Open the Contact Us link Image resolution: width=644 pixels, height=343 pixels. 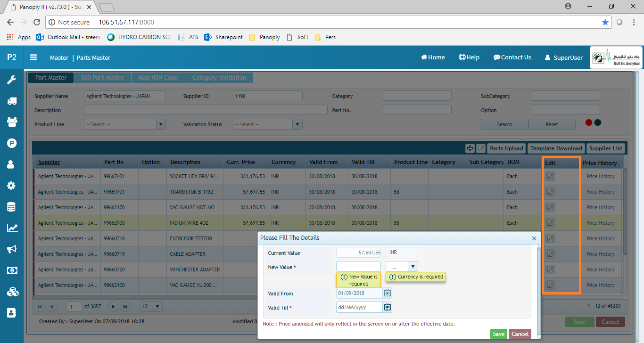(x=512, y=57)
